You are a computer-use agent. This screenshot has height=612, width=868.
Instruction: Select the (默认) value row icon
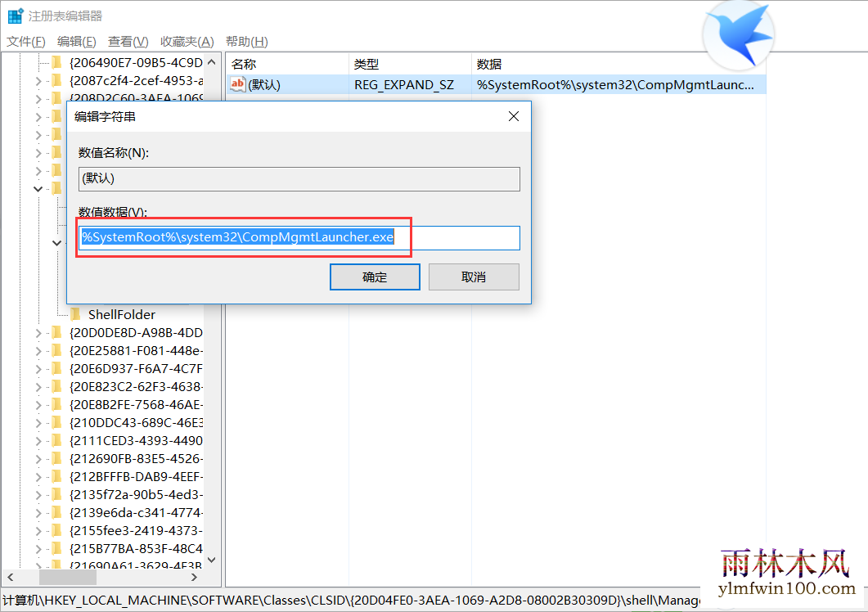click(237, 84)
